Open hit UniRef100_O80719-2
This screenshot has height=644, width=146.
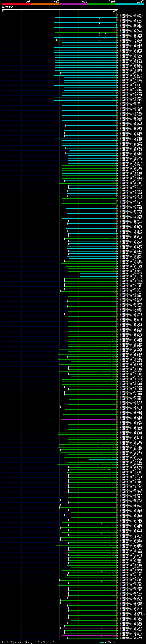click(x=132, y=615)
